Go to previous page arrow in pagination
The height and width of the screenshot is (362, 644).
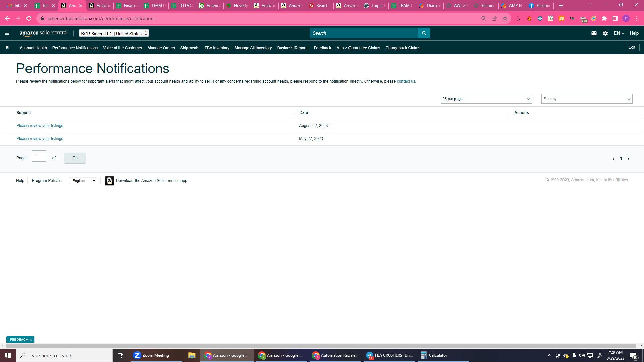click(x=614, y=159)
